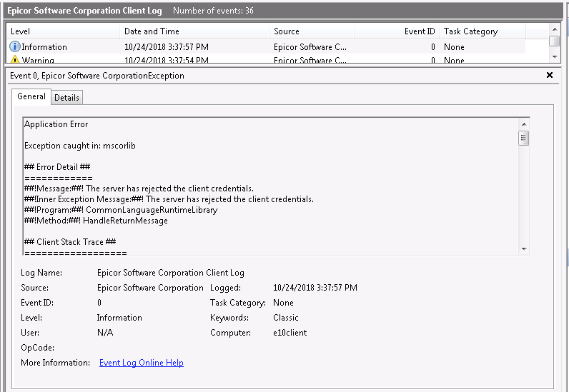Click the Task Category value 'None' in details
This screenshot has height=392, width=569.
coord(283,303)
